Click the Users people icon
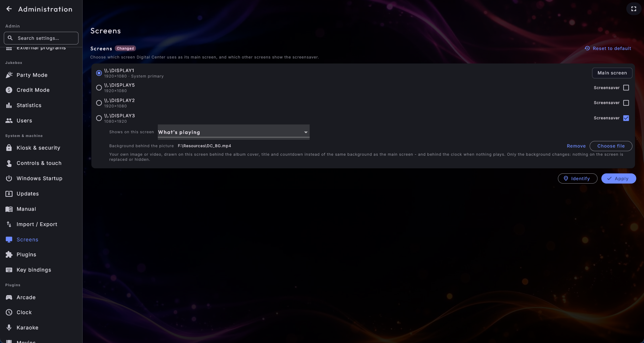 pos(9,121)
